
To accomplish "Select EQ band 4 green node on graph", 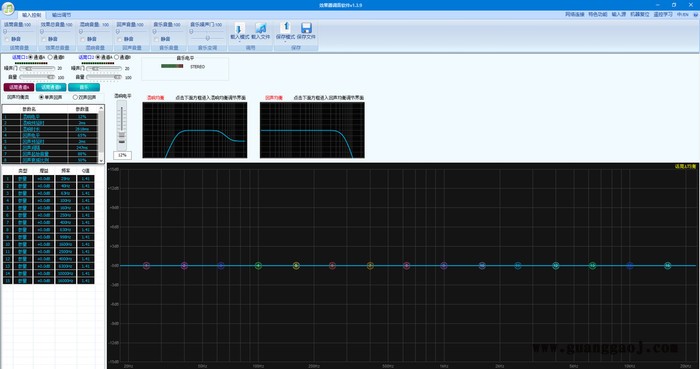I will (258, 265).
